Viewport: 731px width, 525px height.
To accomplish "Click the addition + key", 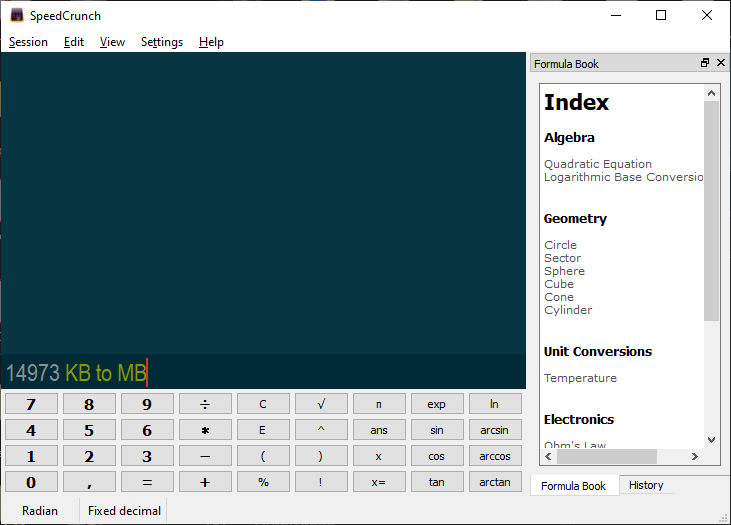I will [x=205, y=482].
